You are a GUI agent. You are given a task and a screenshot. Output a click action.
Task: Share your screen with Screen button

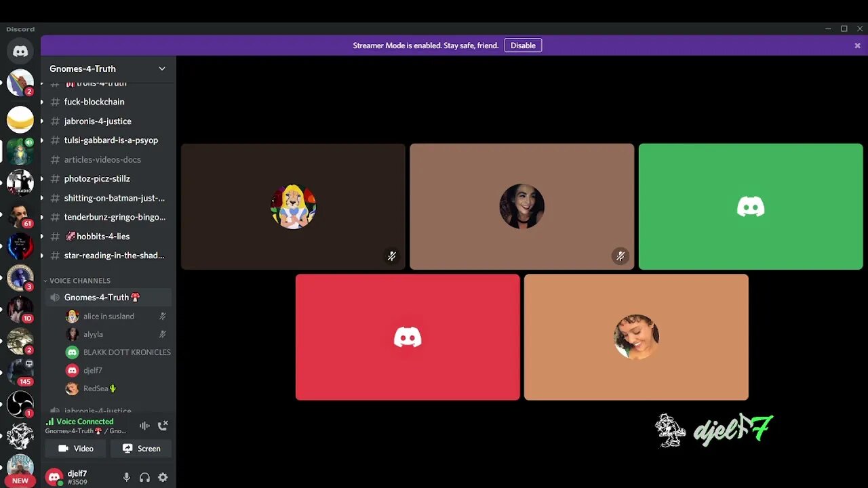(x=141, y=448)
